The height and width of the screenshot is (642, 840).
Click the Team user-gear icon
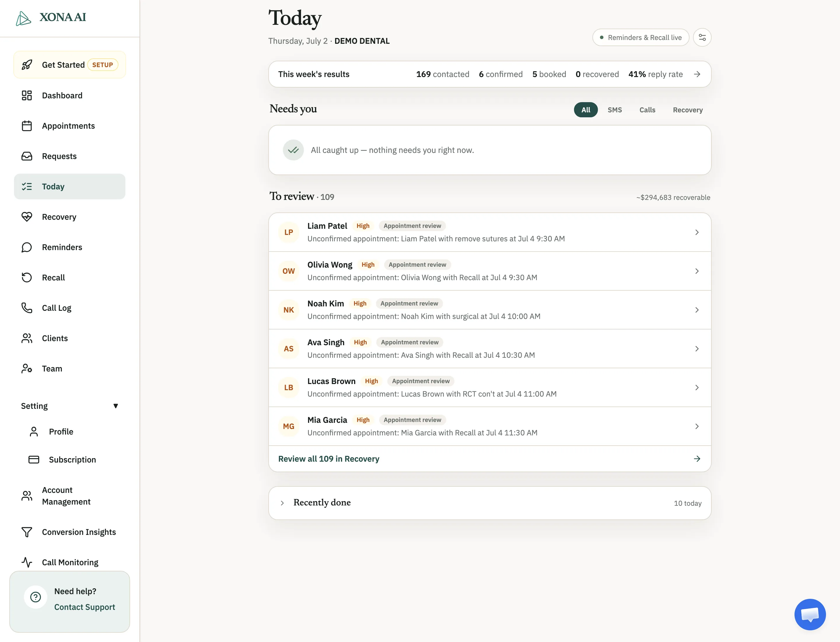coord(27,368)
